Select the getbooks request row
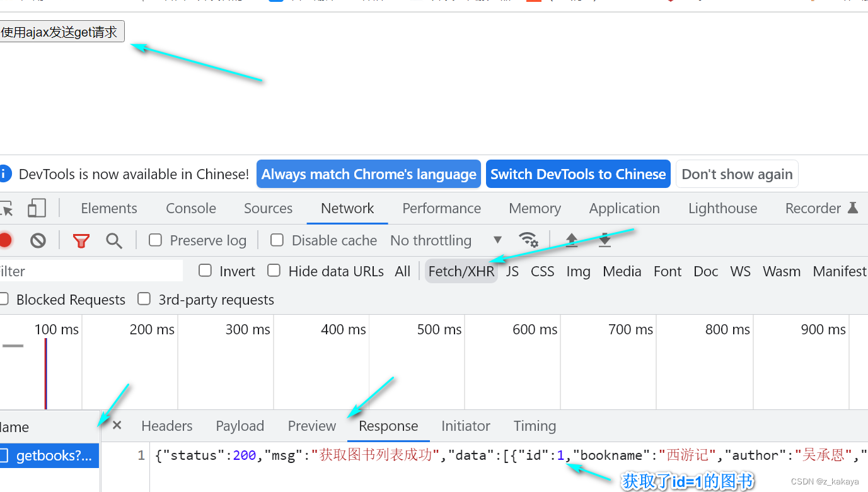Viewport: 868px width, 492px height. [49, 455]
